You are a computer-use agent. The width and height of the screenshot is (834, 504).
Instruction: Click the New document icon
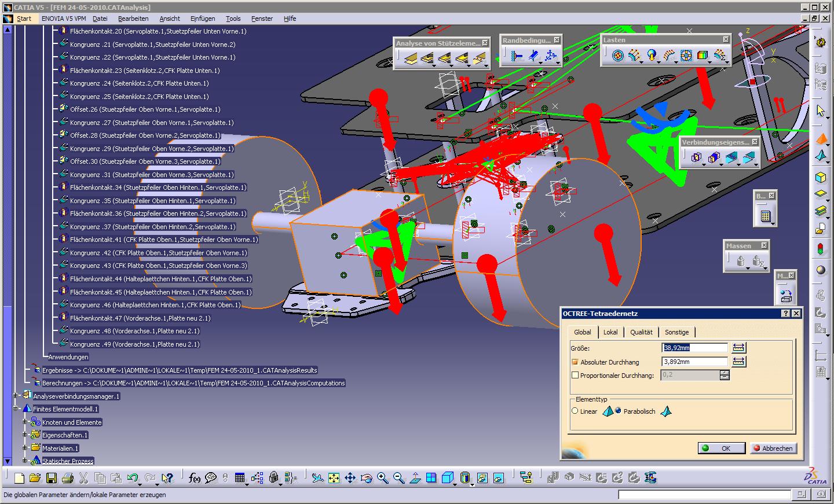coord(19,478)
